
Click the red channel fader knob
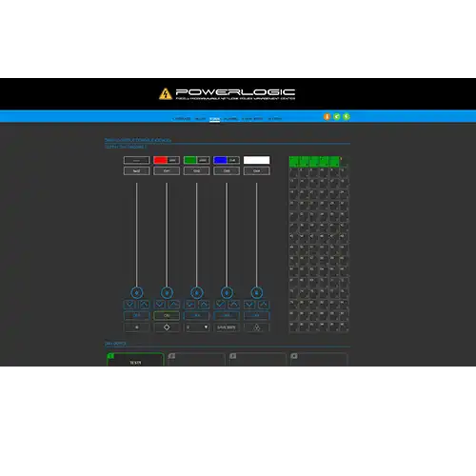(x=167, y=292)
